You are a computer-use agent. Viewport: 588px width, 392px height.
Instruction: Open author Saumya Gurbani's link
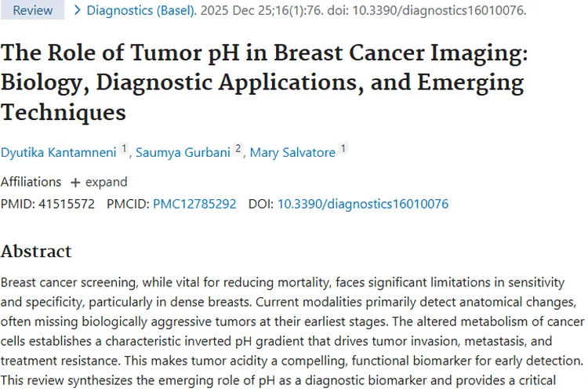[x=183, y=152]
